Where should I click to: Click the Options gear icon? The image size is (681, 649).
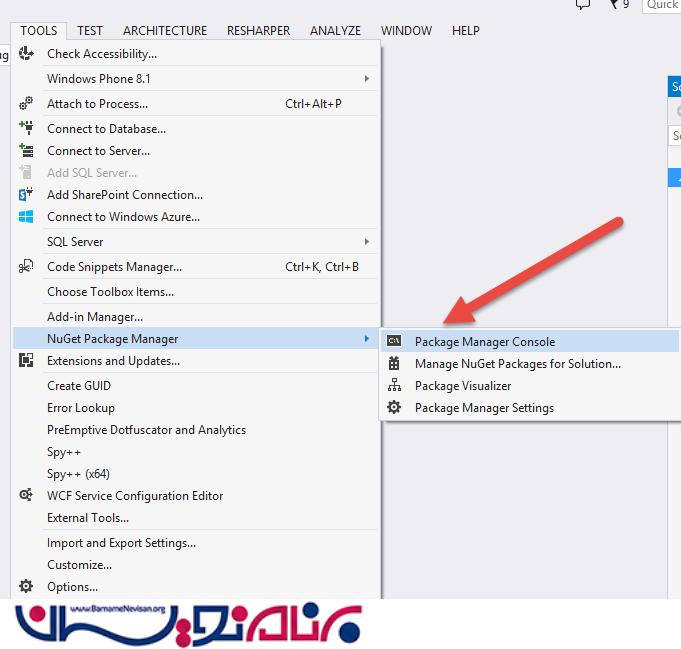coord(26,586)
